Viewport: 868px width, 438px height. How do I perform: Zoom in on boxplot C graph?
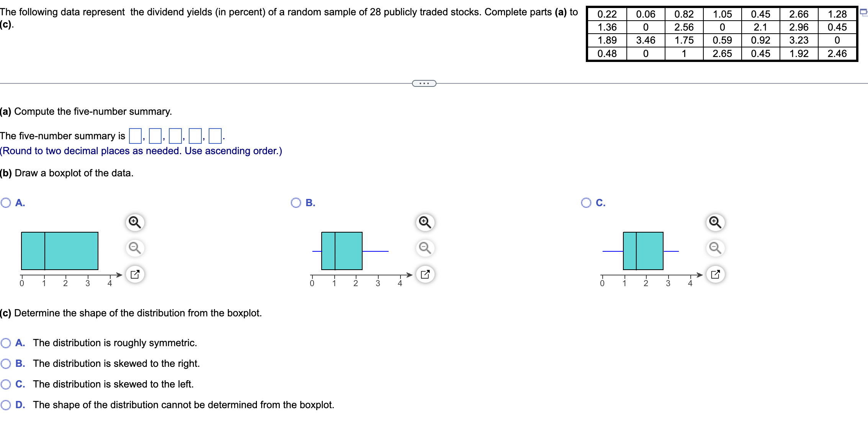(x=715, y=222)
